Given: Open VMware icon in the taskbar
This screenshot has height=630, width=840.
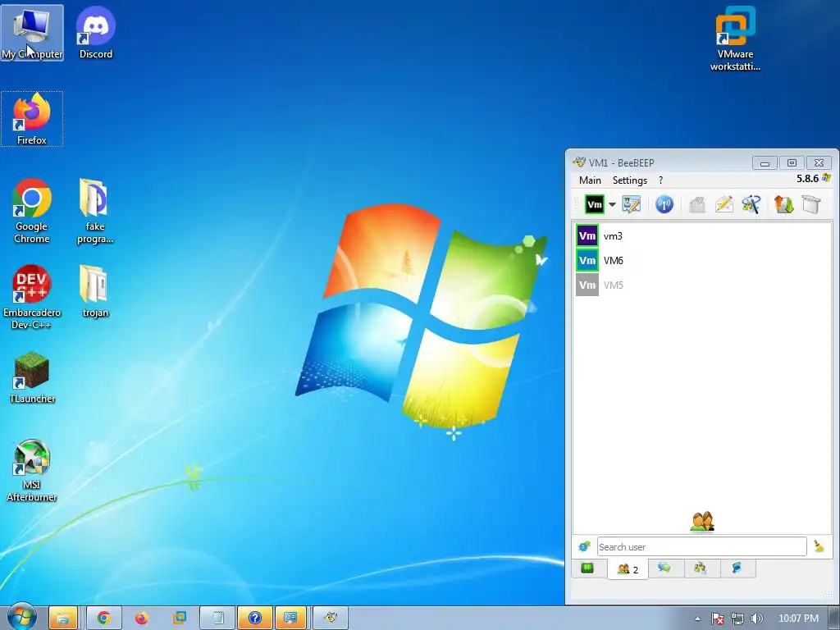Looking at the screenshot, I should coord(180,619).
